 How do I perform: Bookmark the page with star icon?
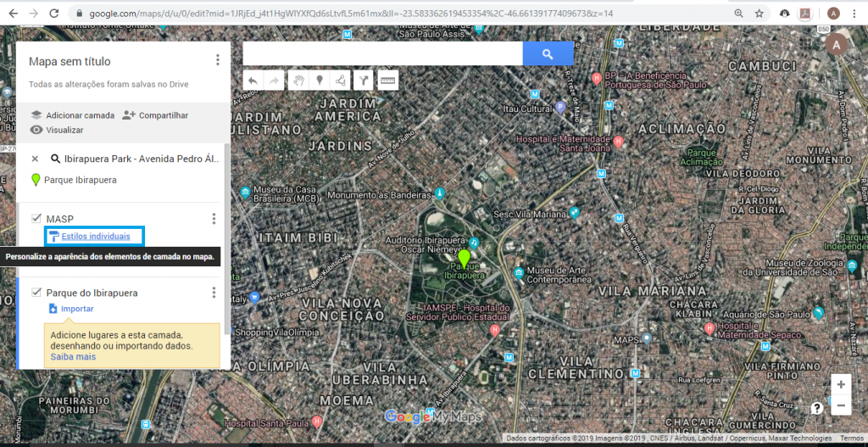(759, 14)
